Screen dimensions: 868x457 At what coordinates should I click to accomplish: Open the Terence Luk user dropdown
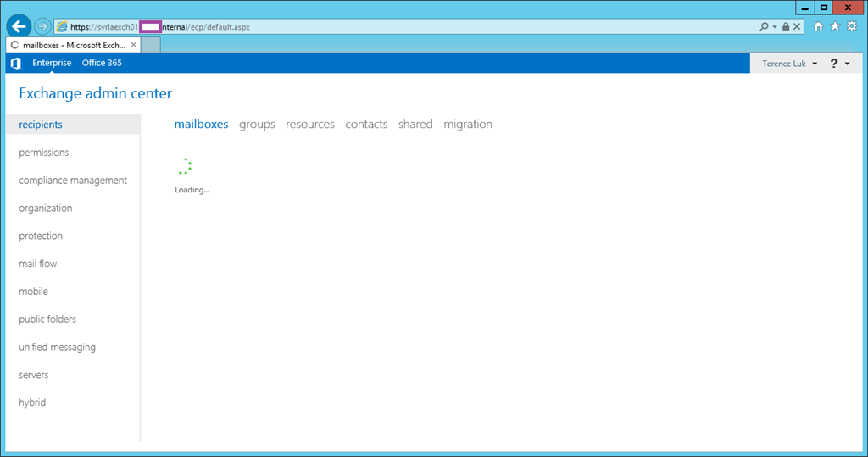tap(789, 64)
